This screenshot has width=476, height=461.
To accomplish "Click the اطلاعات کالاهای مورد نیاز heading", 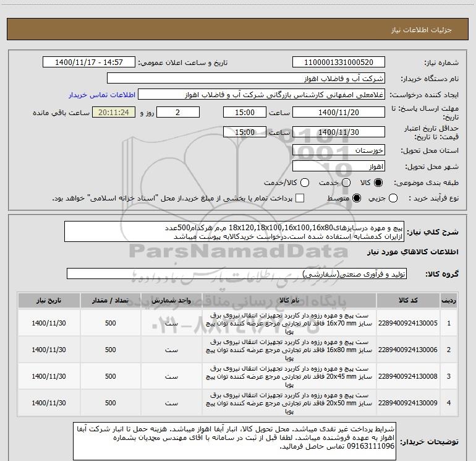I will pyautogui.click(x=413, y=252).
